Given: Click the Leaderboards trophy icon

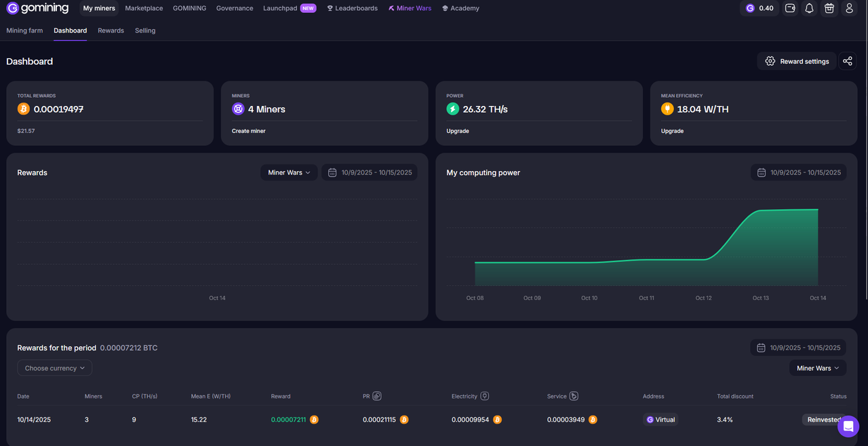Looking at the screenshot, I should click(x=330, y=8).
